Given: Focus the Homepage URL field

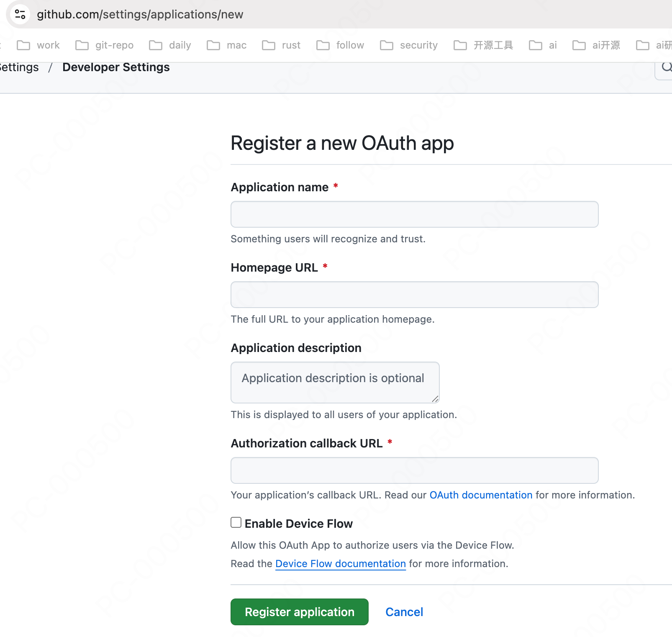Looking at the screenshot, I should click(x=414, y=295).
